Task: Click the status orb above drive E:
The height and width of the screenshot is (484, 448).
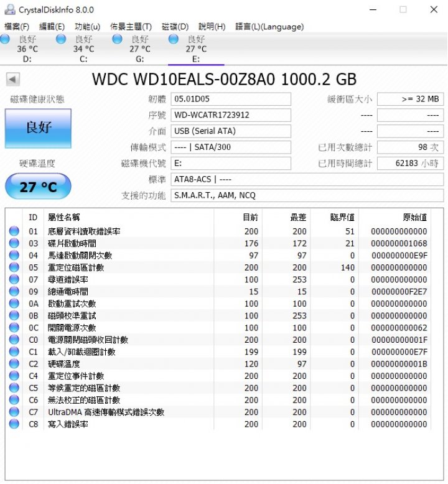Action: 173,39
